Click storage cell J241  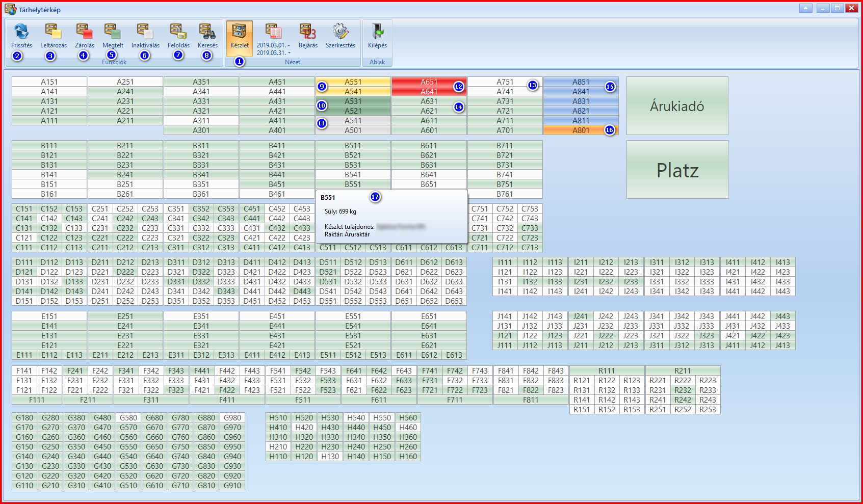[581, 316]
